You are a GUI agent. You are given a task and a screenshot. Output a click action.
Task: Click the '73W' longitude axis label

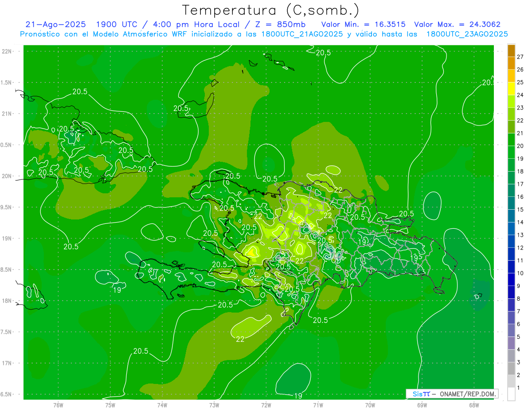pyautogui.click(x=214, y=405)
